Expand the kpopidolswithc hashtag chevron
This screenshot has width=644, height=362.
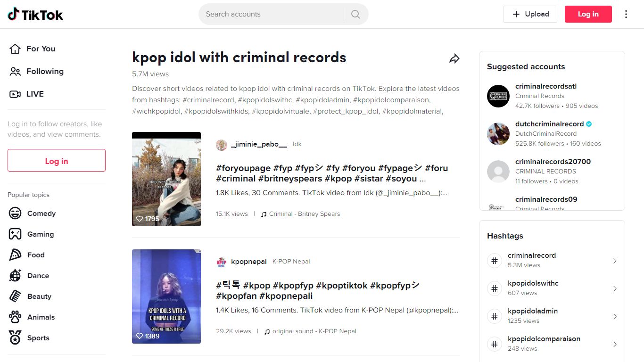[615, 288]
